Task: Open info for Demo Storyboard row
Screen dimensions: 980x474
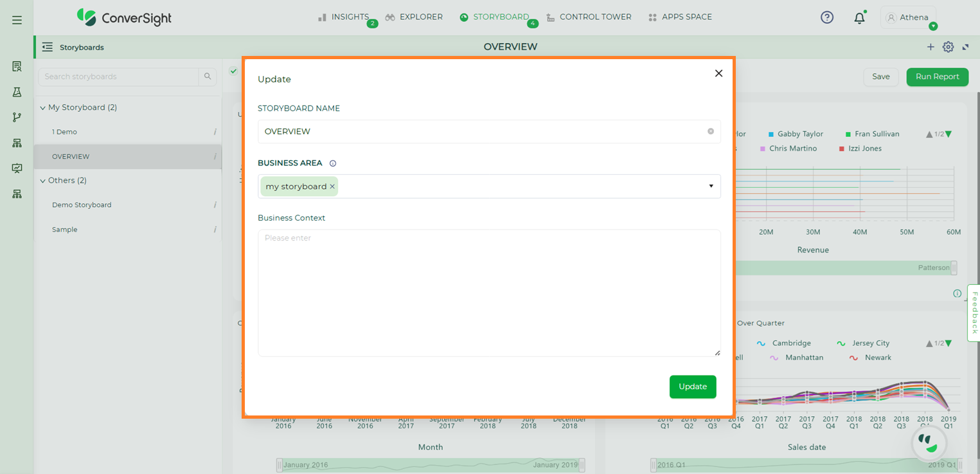Action: coord(215,205)
